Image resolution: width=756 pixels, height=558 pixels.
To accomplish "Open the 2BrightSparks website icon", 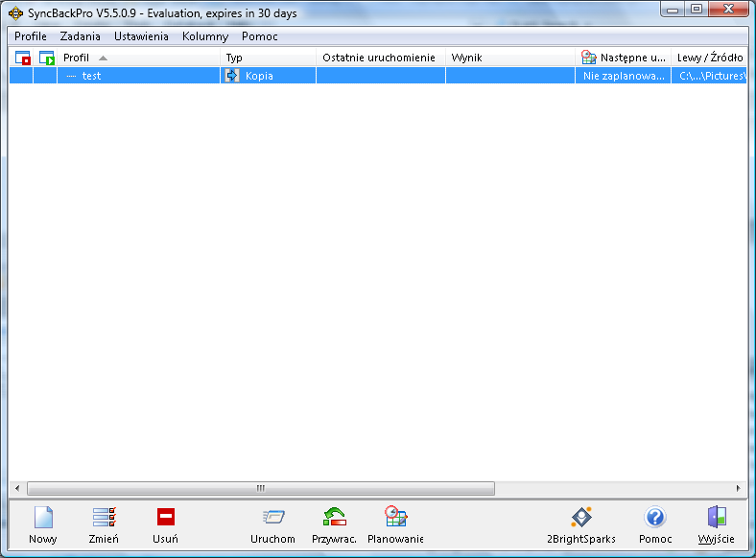I will [581, 517].
